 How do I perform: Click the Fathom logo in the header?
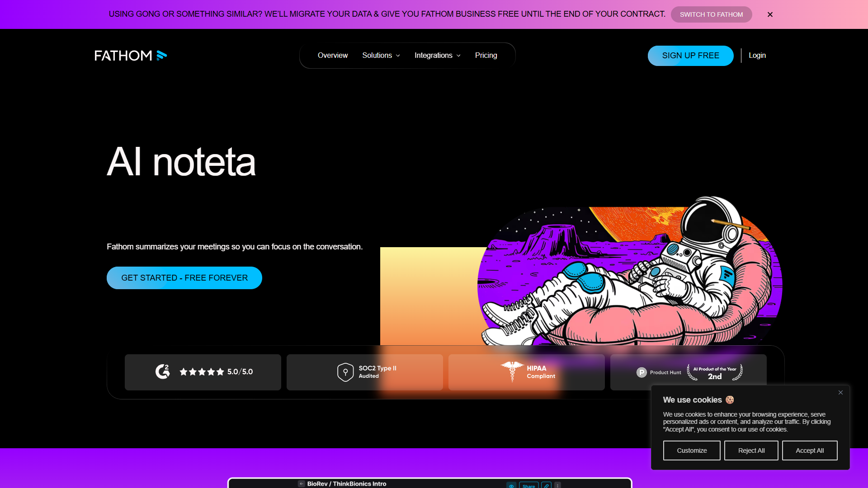coord(131,56)
